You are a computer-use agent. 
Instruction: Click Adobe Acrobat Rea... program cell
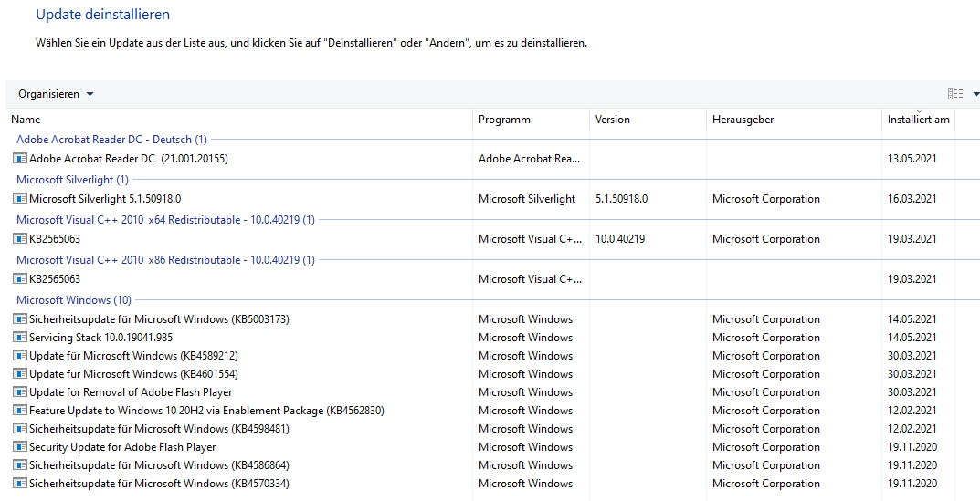point(530,159)
